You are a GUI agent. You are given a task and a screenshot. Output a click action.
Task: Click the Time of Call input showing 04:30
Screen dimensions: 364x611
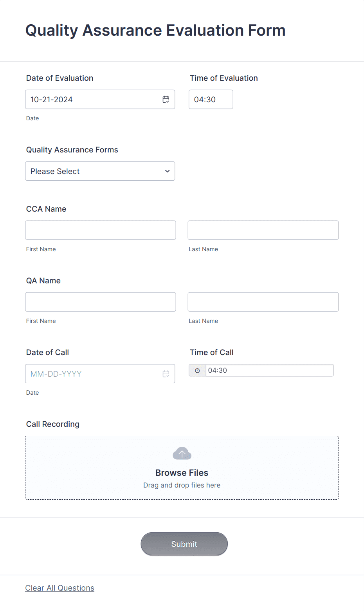coord(270,370)
